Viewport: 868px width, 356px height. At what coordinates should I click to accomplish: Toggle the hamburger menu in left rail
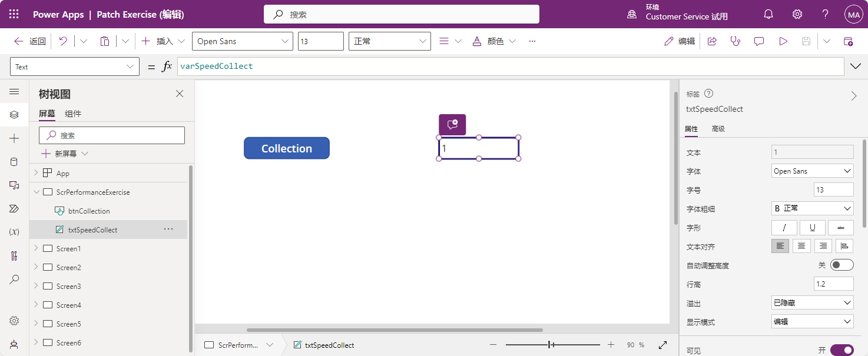point(14,92)
